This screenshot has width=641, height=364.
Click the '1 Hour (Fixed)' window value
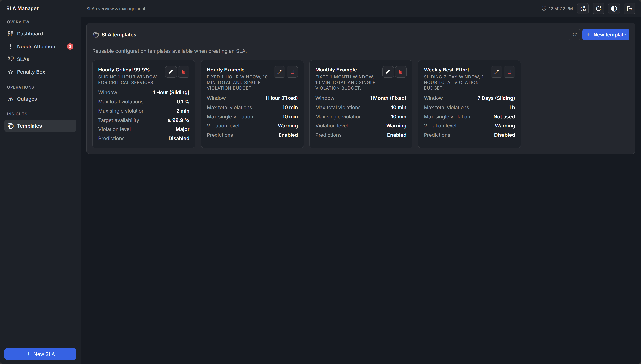pos(281,98)
